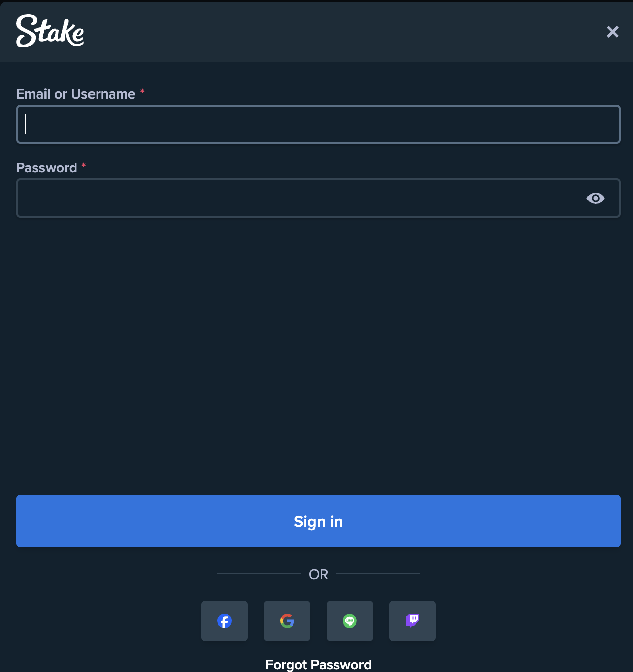Show password with the eye icon
Viewport: 633px width, 672px height.
coord(595,198)
